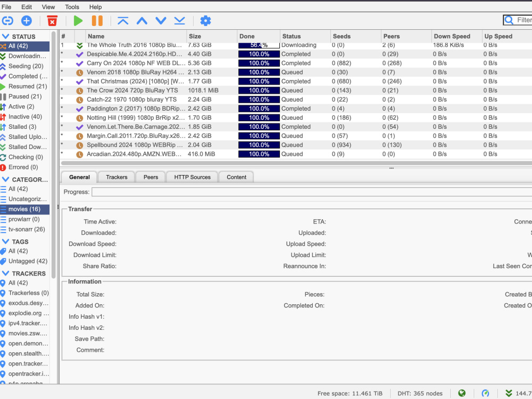The image size is (532, 399).
Task: Click the red Remove torrent icon
Action: coord(52,21)
